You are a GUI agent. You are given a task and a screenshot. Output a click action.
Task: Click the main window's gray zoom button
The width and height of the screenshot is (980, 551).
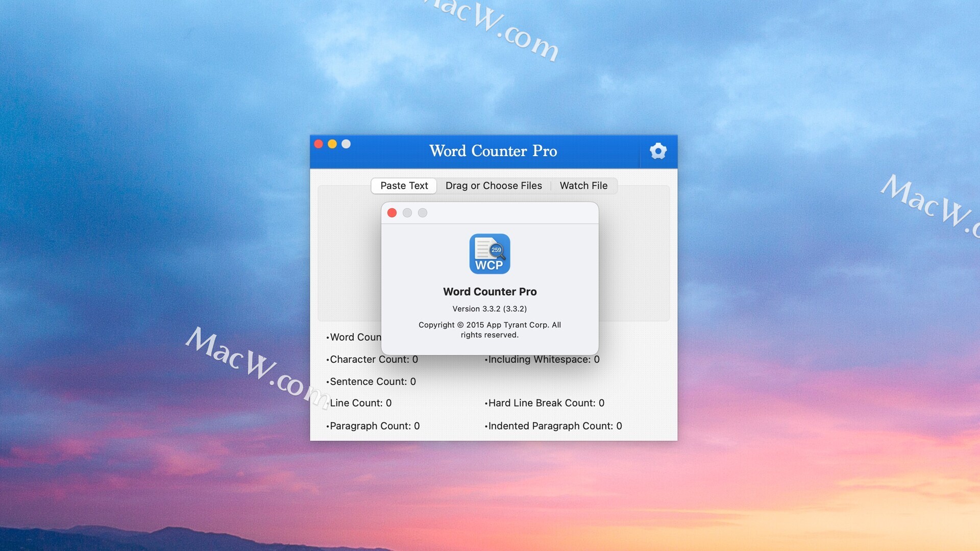[x=346, y=144]
